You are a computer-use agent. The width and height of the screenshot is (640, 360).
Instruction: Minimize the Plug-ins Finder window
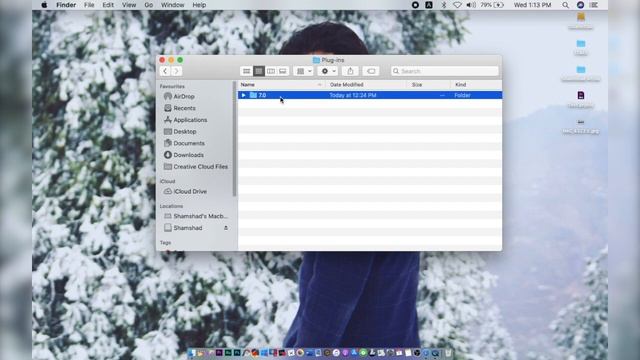[171, 60]
